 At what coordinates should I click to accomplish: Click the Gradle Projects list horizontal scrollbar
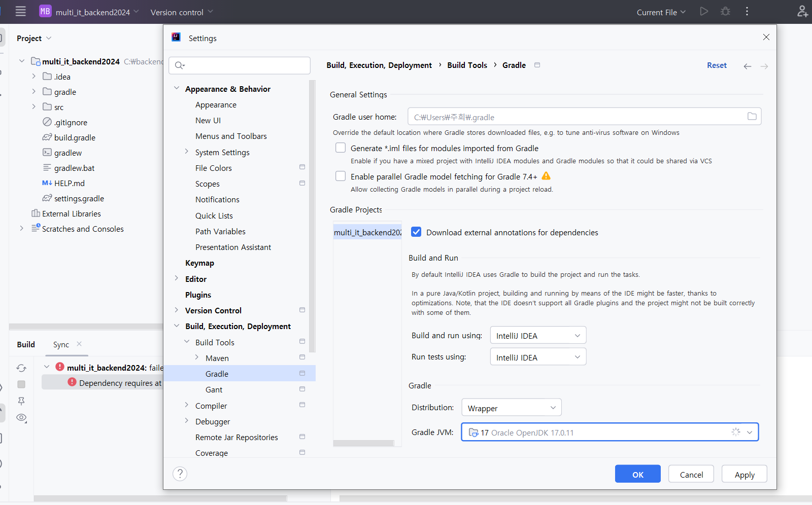[x=363, y=443]
